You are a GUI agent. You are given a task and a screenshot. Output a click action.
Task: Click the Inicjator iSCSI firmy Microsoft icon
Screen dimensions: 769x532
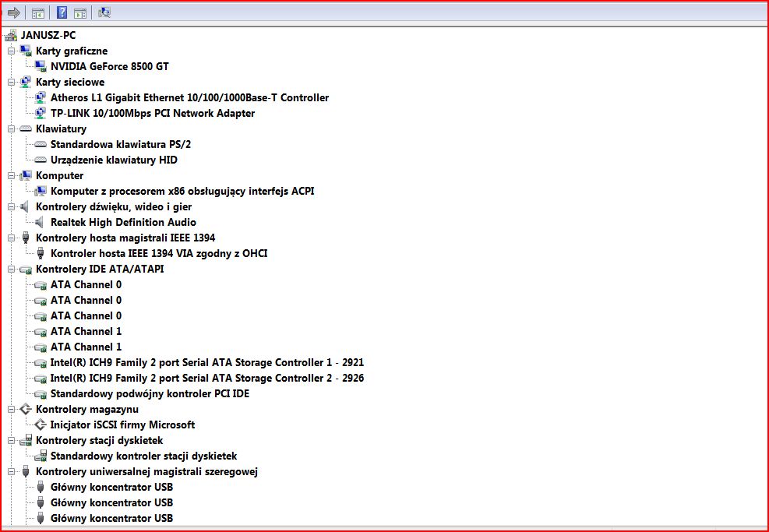click(x=41, y=425)
